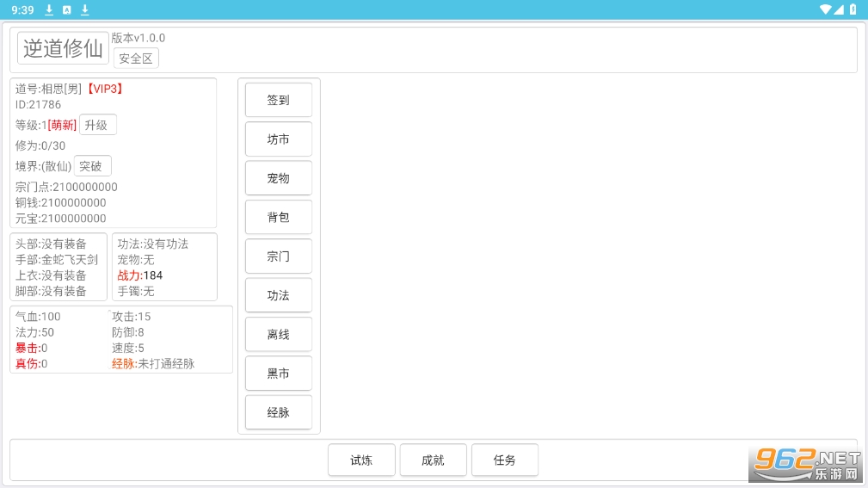This screenshot has width=868, height=488.
Task: Open the 功法 techniques menu
Action: [279, 295]
